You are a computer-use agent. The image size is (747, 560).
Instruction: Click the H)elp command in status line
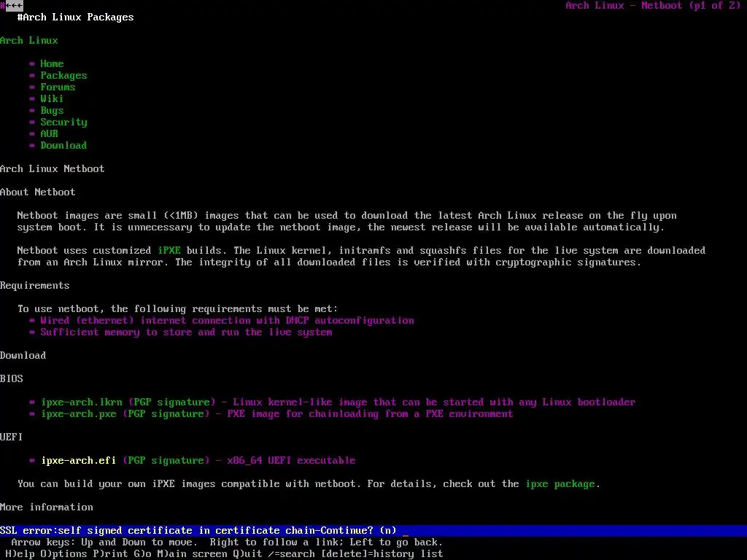(20, 554)
